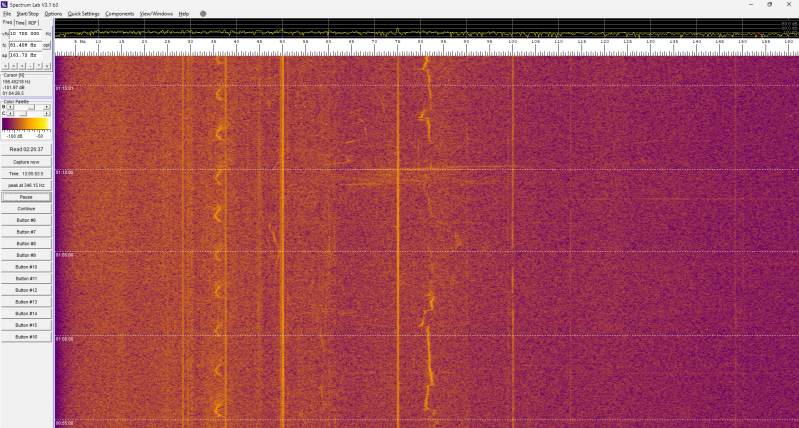Click the 75 label on the frequency scale
This screenshot has width=799, height=428.
click(x=397, y=41)
